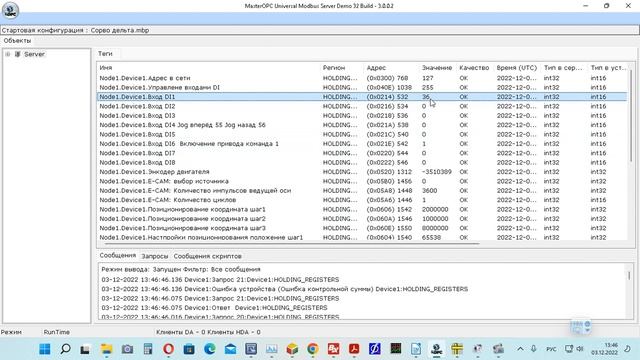Open the Теги tab
The height and width of the screenshot is (360, 640).
[105, 53]
